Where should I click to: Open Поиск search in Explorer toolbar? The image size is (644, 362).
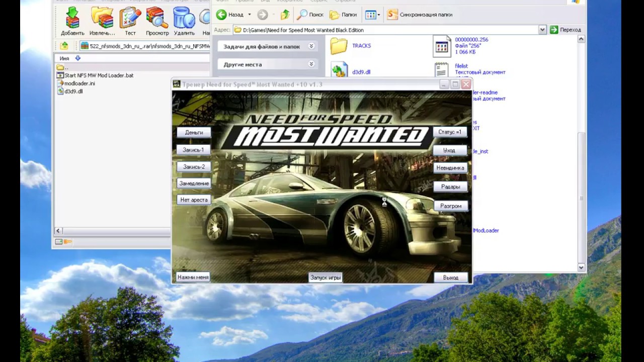310,15
